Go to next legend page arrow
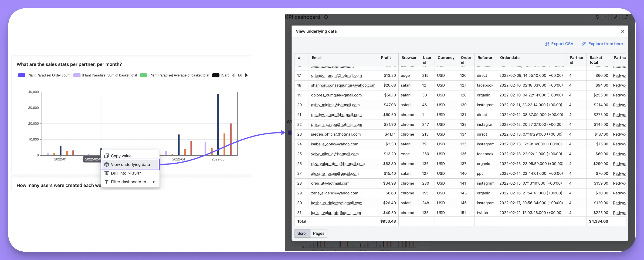644x260 pixels. point(247,75)
